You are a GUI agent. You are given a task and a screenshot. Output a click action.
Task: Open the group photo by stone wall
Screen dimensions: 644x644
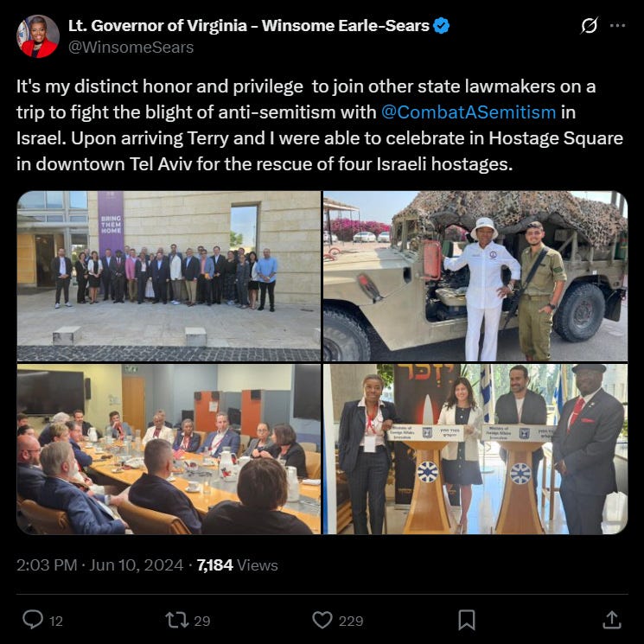pyautogui.click(x=169, y=276)
